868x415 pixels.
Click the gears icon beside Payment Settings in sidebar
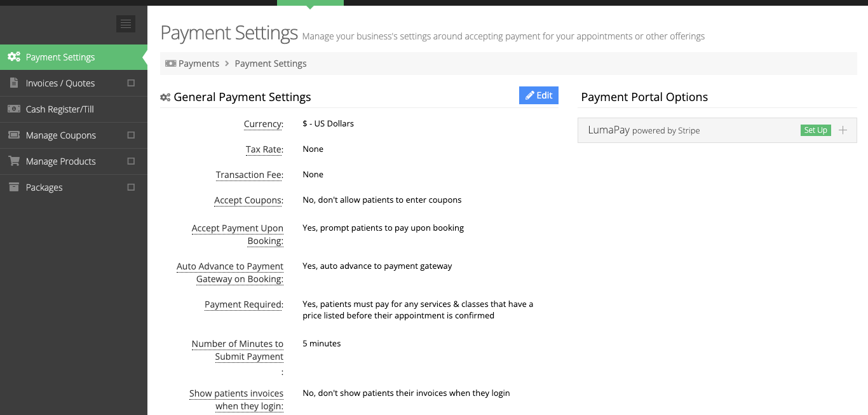click(13, 57)
